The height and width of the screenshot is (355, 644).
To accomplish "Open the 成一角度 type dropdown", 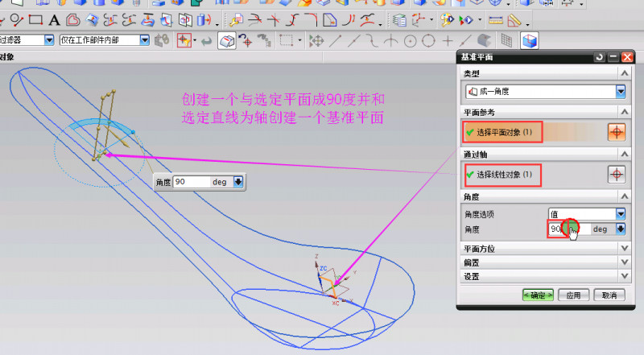I will point(620,91).
